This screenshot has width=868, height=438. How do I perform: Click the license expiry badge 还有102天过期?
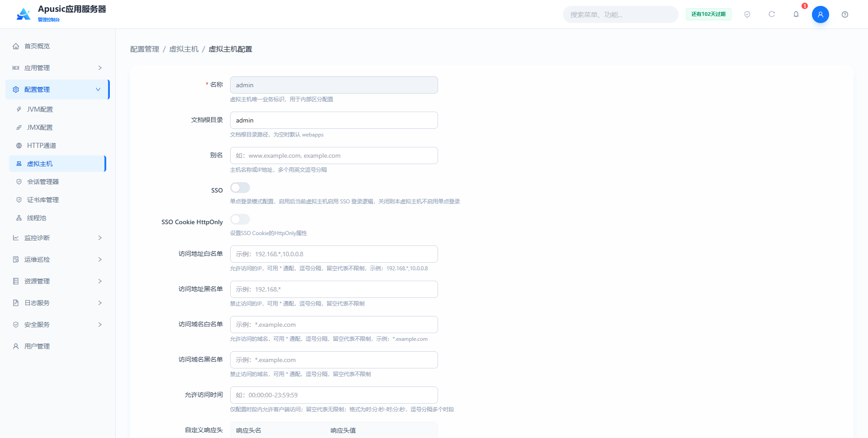click(x=708, y=14)
